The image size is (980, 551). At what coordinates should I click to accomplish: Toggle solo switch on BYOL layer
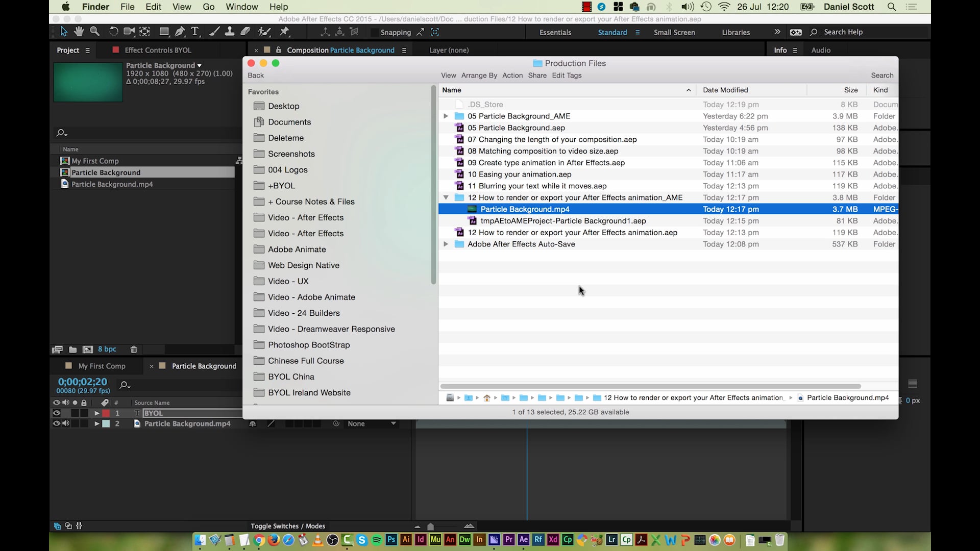[75, 413]
